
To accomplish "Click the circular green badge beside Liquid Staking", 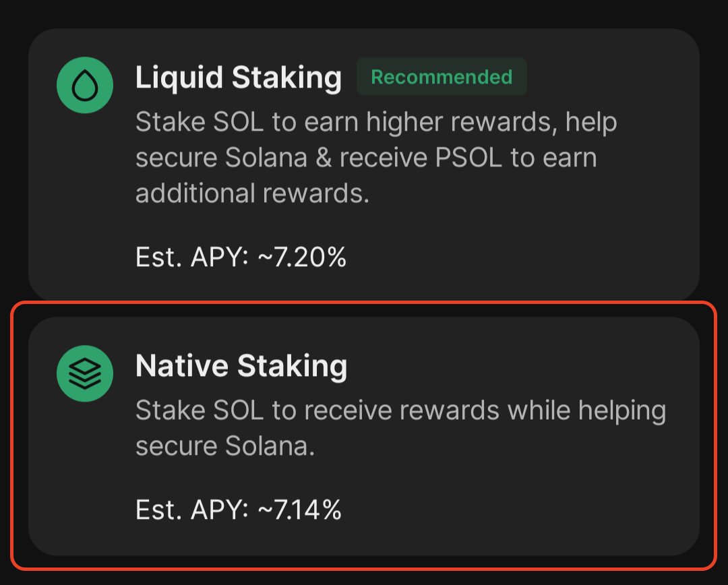I will (x=84, y=85).
